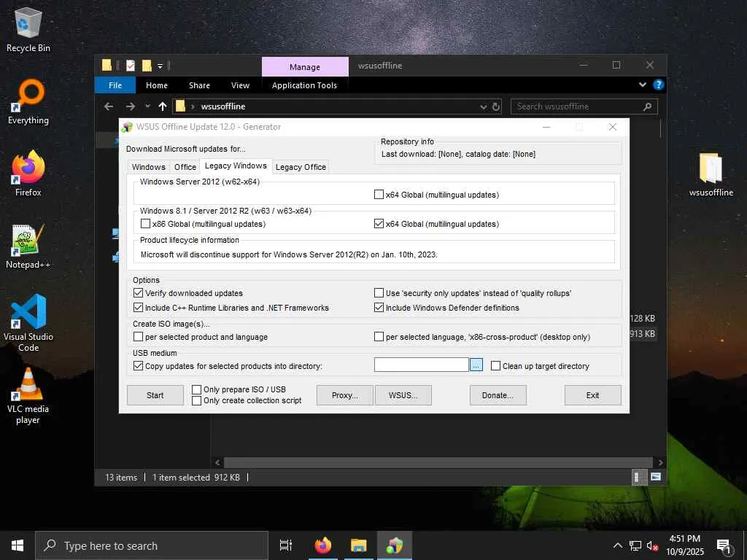The height and width of the screenshot is (560, 747).
Task: Open the Application Tools ribbon tab
Action: [304, 85]
